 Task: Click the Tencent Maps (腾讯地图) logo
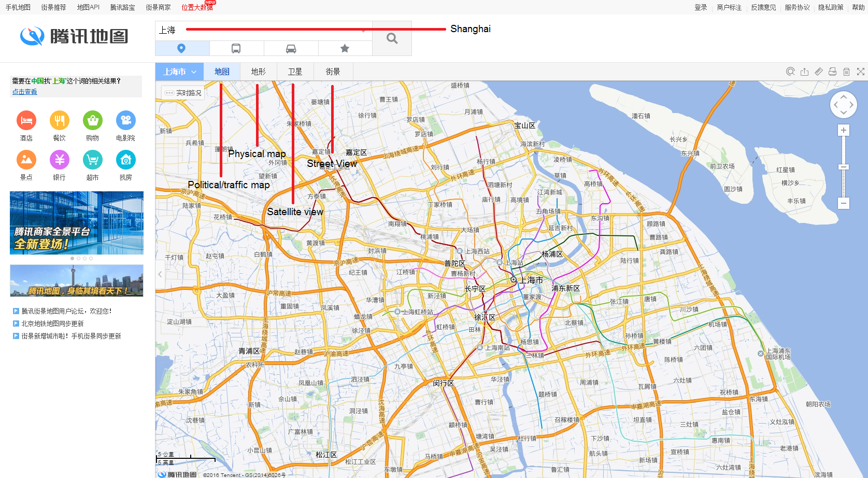74,36
